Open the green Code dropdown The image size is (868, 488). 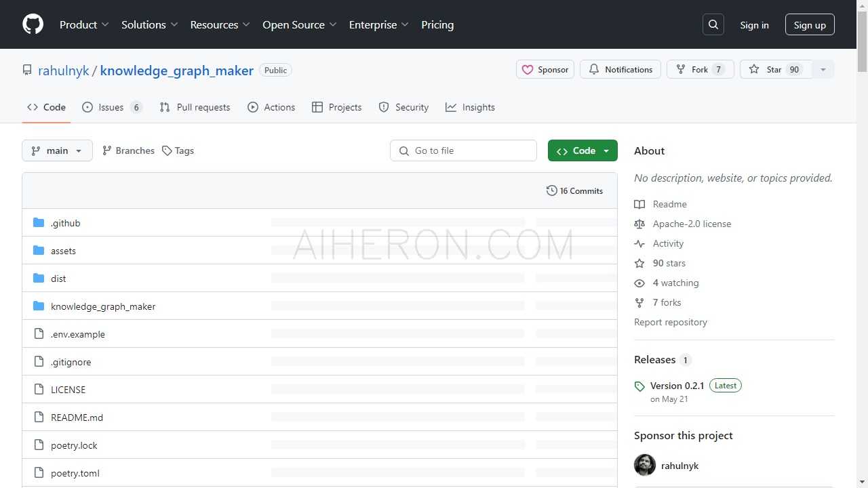click(582, 150)
